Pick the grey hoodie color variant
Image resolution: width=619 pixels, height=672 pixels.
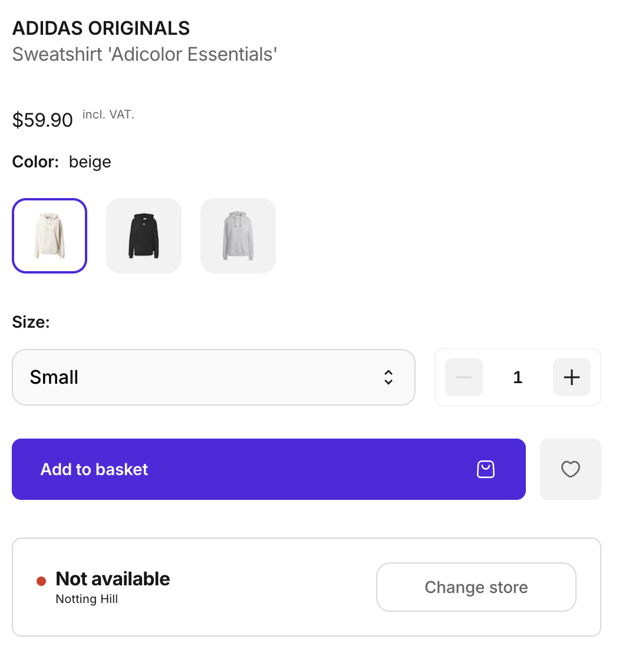click(x=238, y=236)
